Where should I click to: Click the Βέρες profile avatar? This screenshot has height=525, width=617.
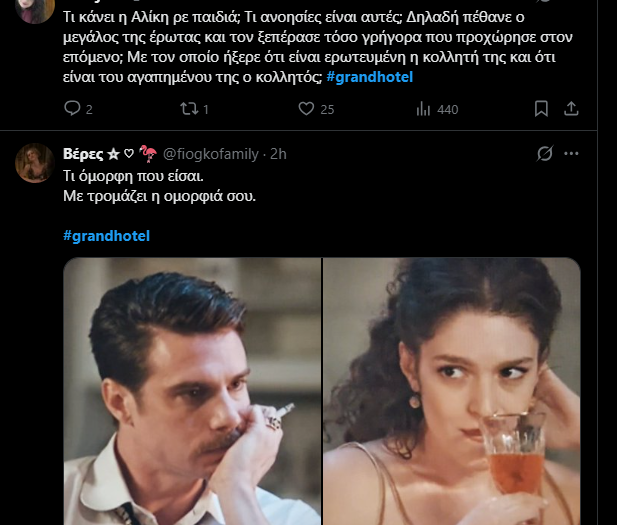click(x=35, y=162)
